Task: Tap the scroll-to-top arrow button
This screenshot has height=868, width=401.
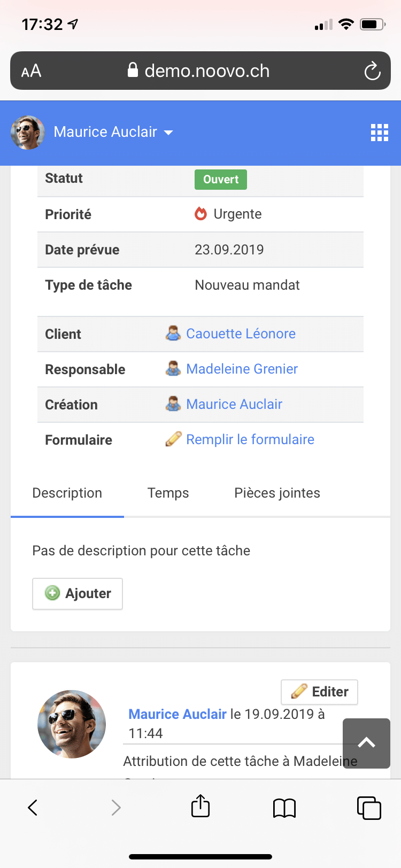Action: click(366, 743)
